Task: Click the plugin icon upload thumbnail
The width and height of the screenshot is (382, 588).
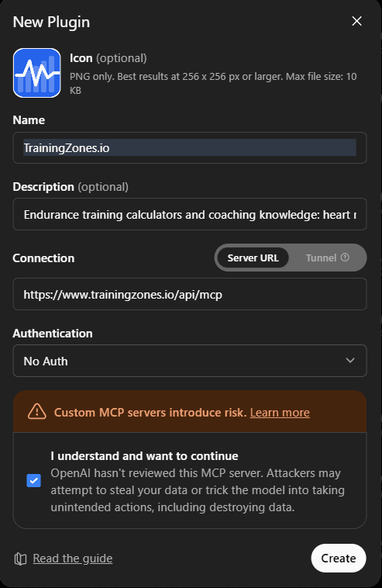Action: tap(36, 73)
